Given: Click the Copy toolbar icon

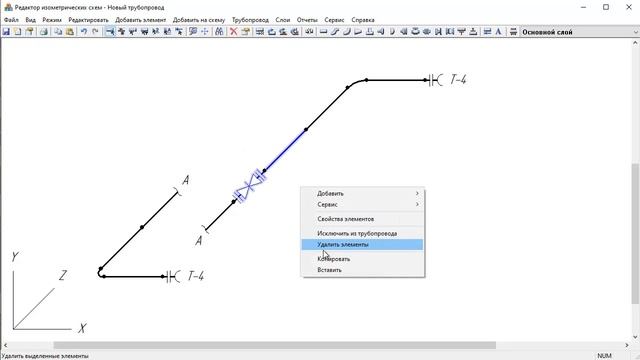Looking at the screenshot, I should pyautogui.click(x=58, y=31).
